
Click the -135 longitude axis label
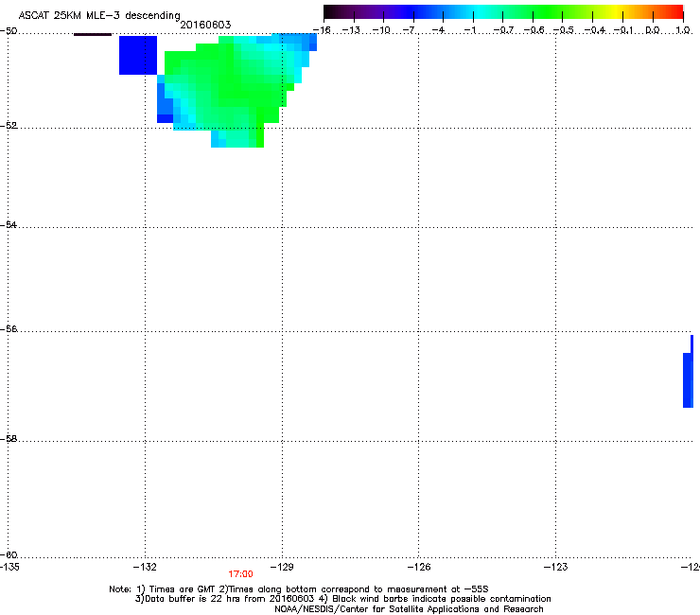coord(9,567)
